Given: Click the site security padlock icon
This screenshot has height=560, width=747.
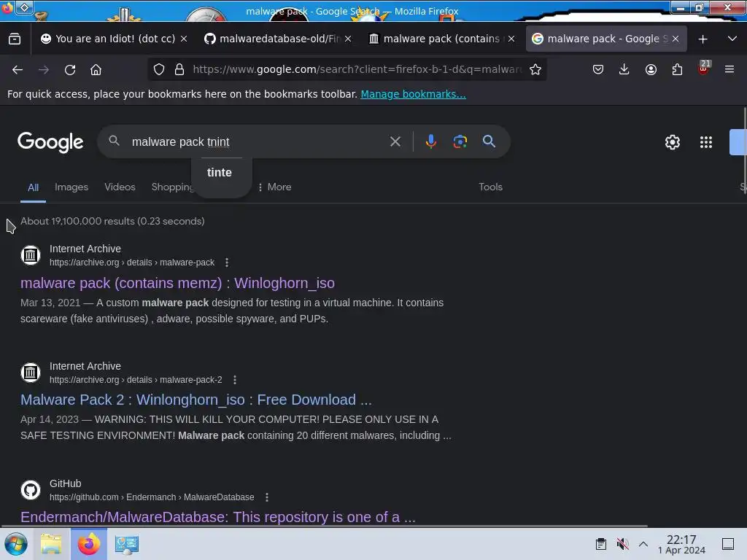Looking at the screenshot, I should pyautogui.click(x=179, y=69).
